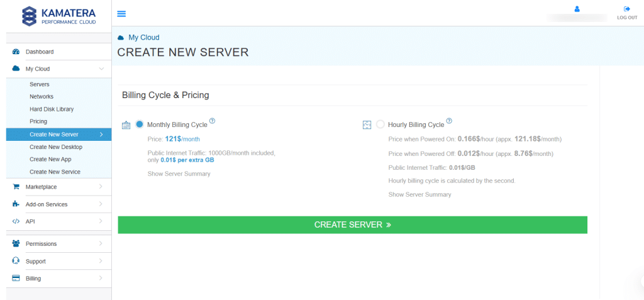The image size is (644, 300).
Task: Expand the Billing menu chevron
Action: pos(101,278)
